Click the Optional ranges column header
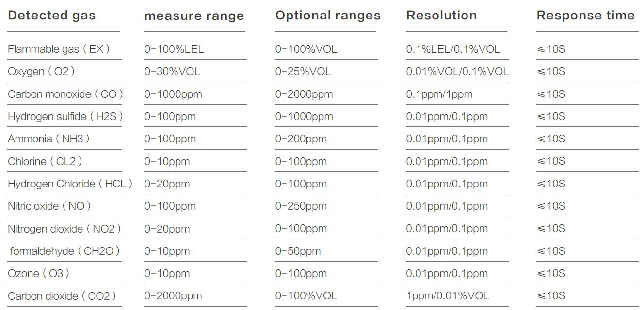The width and height of the screenshot is (644, 310). point(328,15)
